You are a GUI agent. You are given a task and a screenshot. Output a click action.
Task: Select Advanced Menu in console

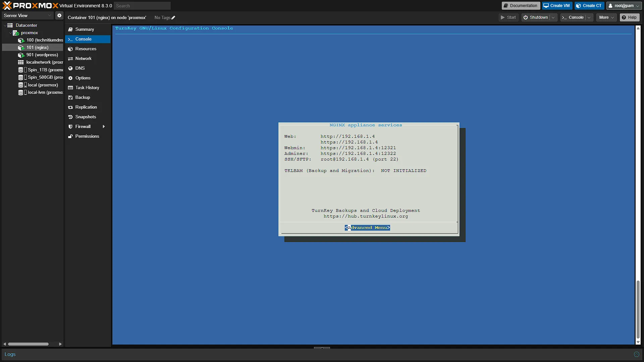pos(367,228)
